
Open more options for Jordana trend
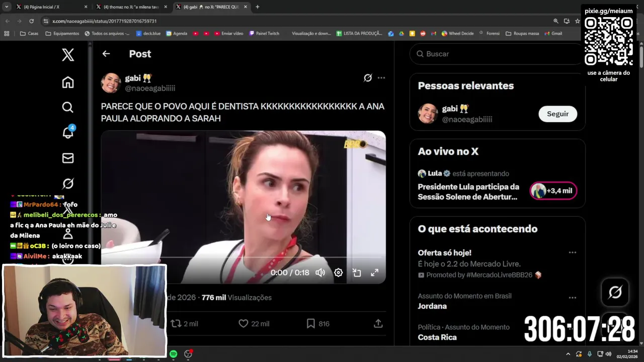pyautogui.click(x=572, y=298)
